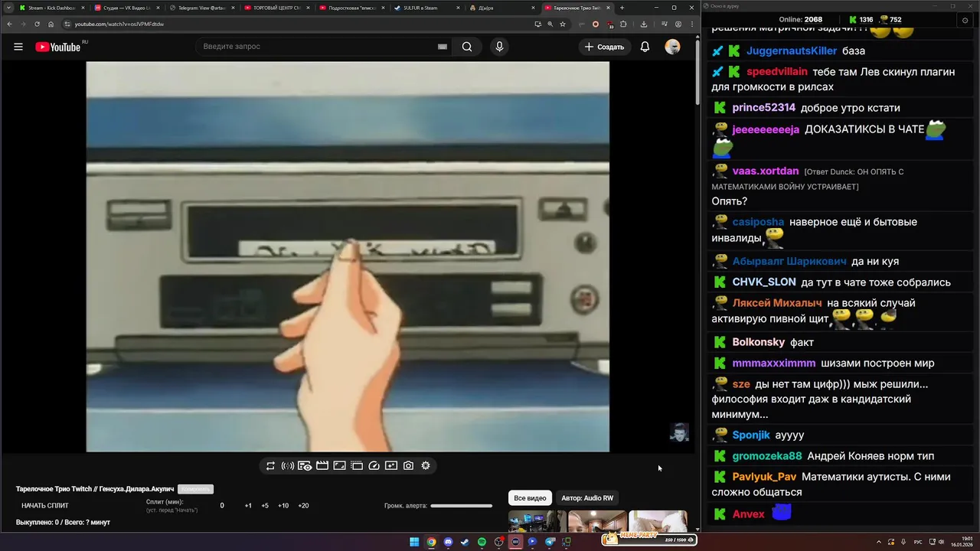Select the Автор: Audio RW chip
Viewport: 980px width, 551px height.
point(587,498)
